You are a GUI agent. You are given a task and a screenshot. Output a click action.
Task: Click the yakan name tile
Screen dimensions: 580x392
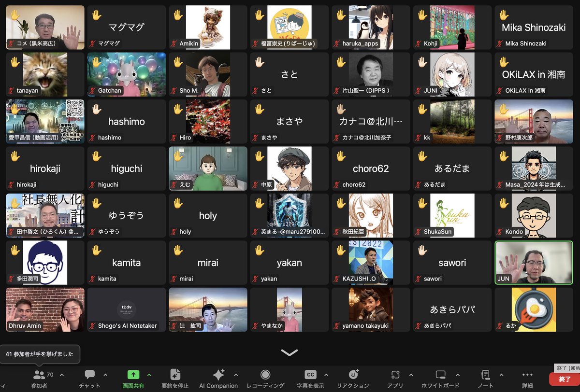[290, 263]
